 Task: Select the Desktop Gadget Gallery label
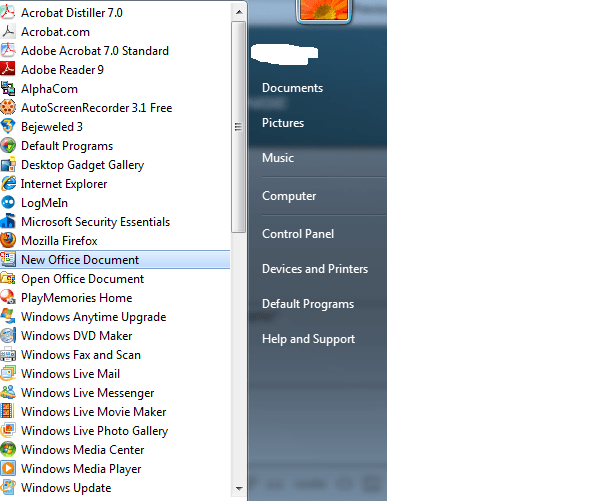coord(82,165)
